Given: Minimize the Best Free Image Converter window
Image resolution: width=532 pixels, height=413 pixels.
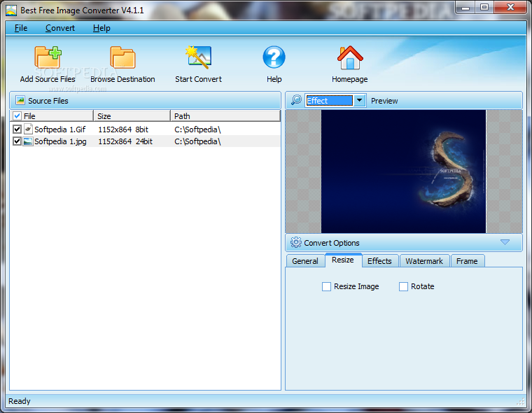Looking at the screenshot, I should pyautogui.click(x=465, y=8).
